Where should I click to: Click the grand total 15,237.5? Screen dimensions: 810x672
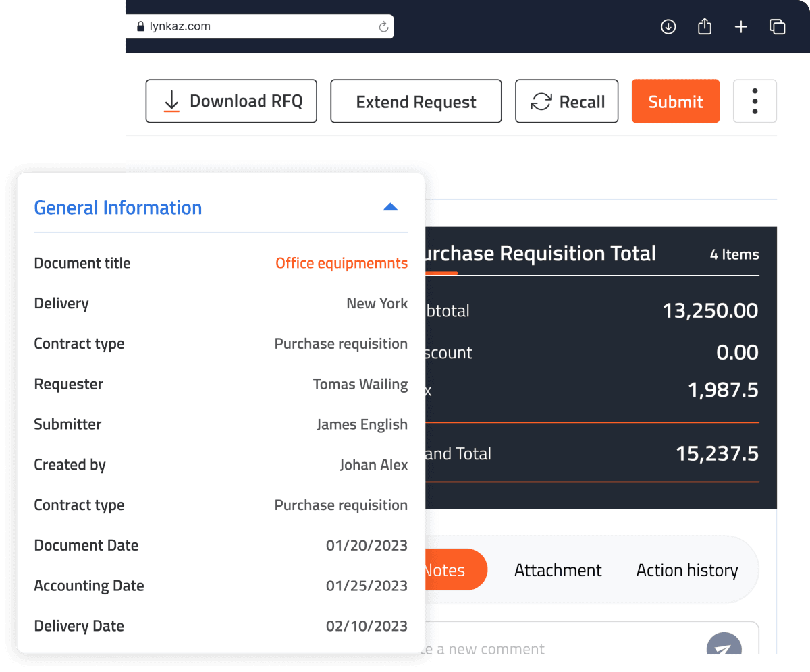[717, 453]
